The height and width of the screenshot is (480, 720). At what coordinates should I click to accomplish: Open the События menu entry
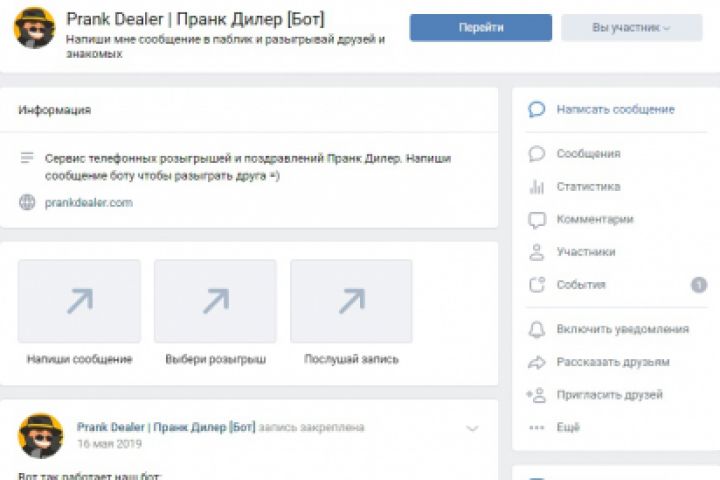581,285
